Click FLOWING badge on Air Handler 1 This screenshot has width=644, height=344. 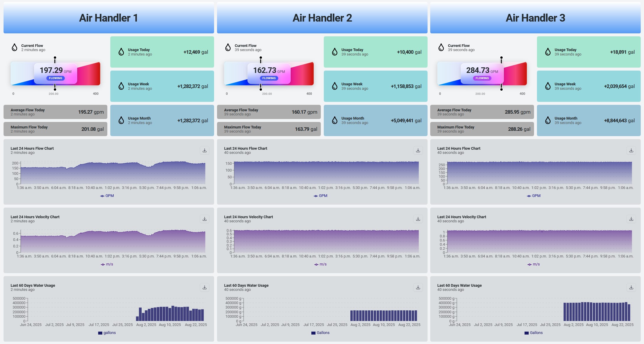tap(56, 78)
